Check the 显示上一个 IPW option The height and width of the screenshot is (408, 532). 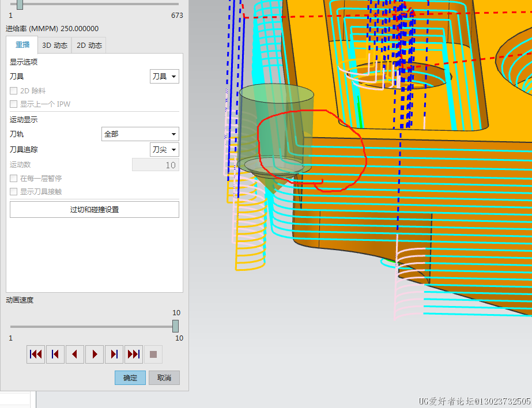pos(14,104)
